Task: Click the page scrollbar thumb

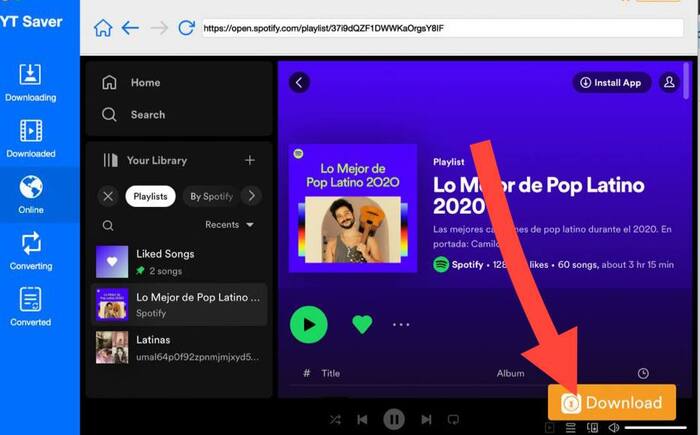Action: (687, 81)
